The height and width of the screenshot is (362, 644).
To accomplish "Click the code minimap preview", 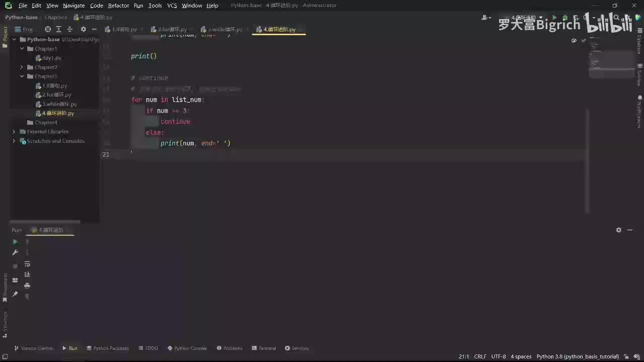I will pyautogui.click(x=611, y=58).
